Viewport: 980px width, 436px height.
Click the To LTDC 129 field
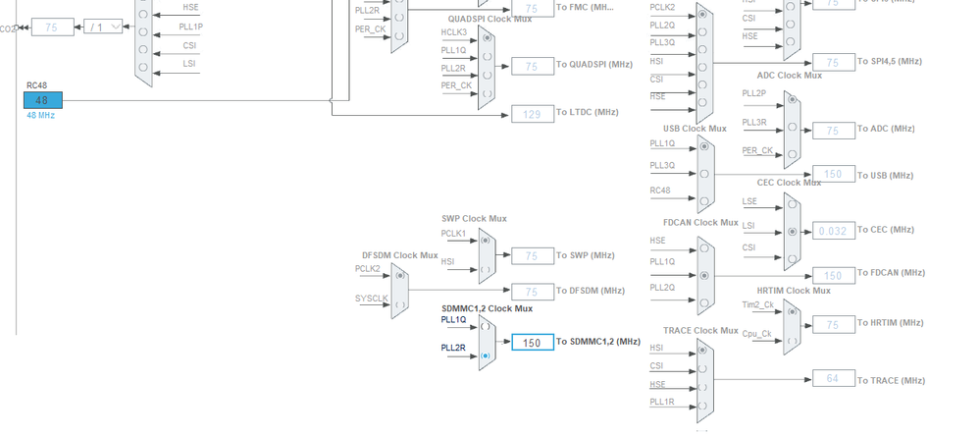[533, 114]
